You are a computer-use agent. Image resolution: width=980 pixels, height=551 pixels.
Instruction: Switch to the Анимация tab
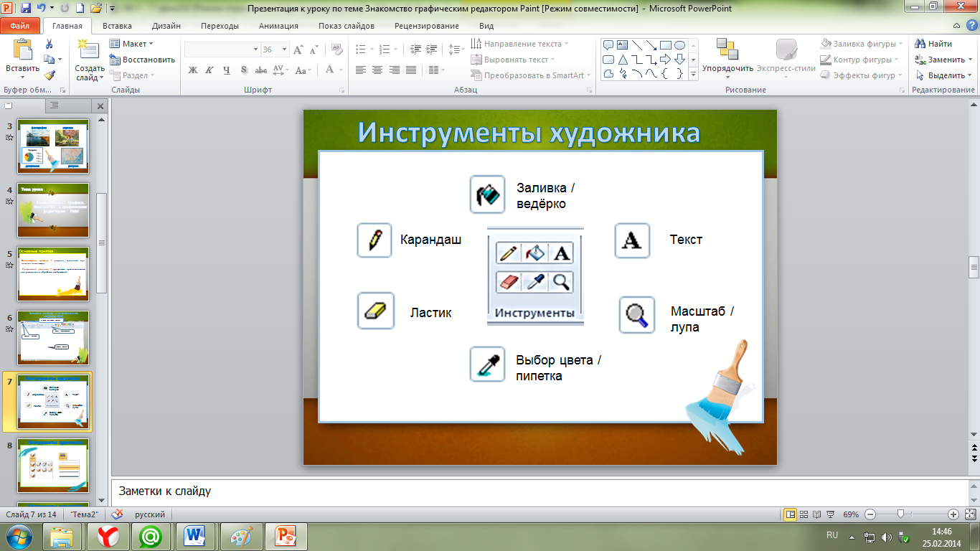point(278,26)
